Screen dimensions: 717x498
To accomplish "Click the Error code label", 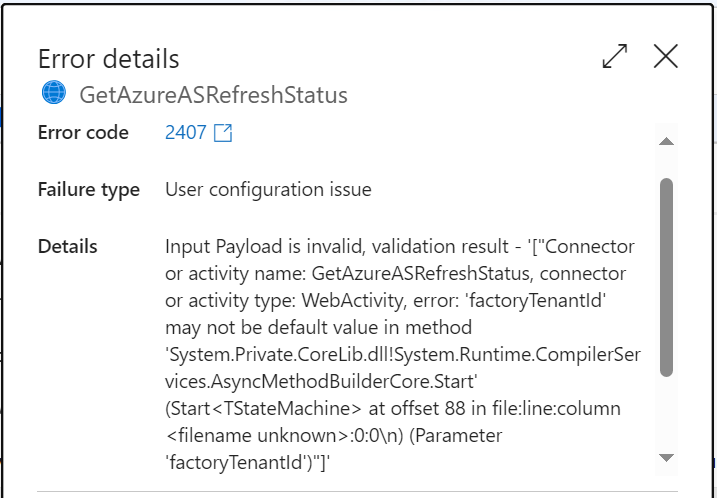I will click(83, 133).
